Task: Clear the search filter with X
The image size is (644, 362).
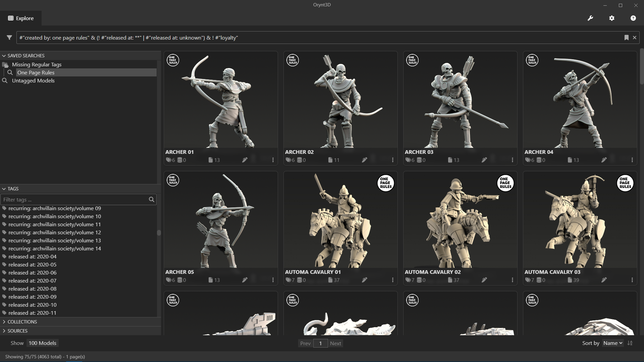Action: [634, 38]
